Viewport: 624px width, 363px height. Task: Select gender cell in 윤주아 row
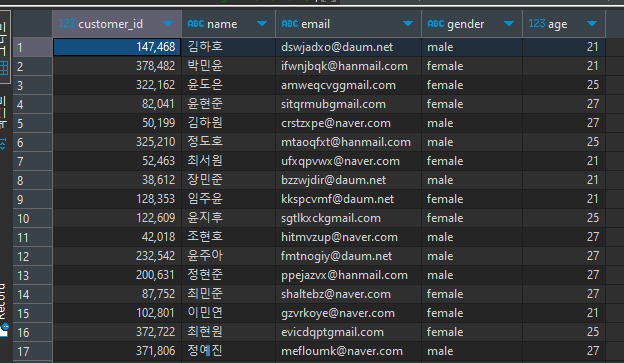472,256
